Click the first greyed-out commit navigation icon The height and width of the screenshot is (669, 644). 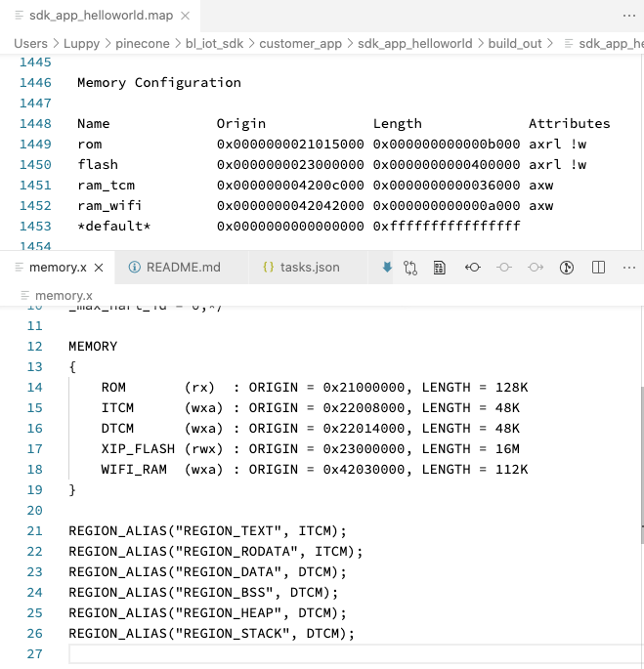(503, 267)
